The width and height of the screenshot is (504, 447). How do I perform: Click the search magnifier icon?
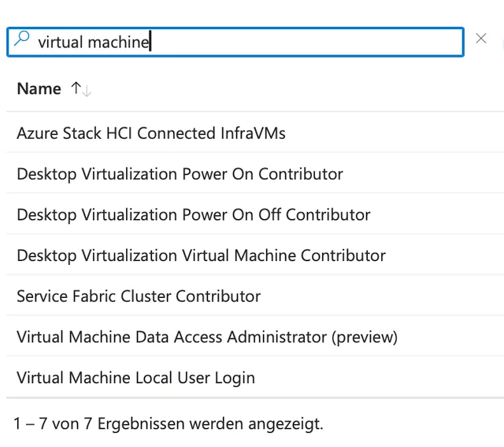click(22, 39)
